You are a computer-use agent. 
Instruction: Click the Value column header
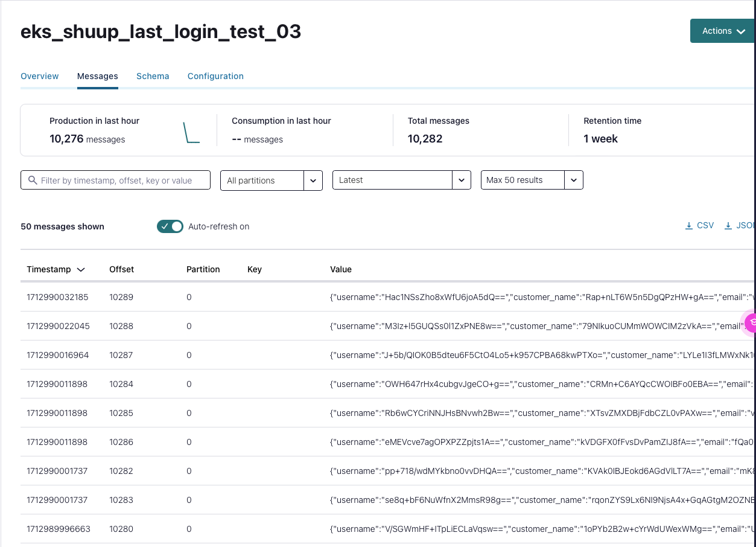click(341, 269)
